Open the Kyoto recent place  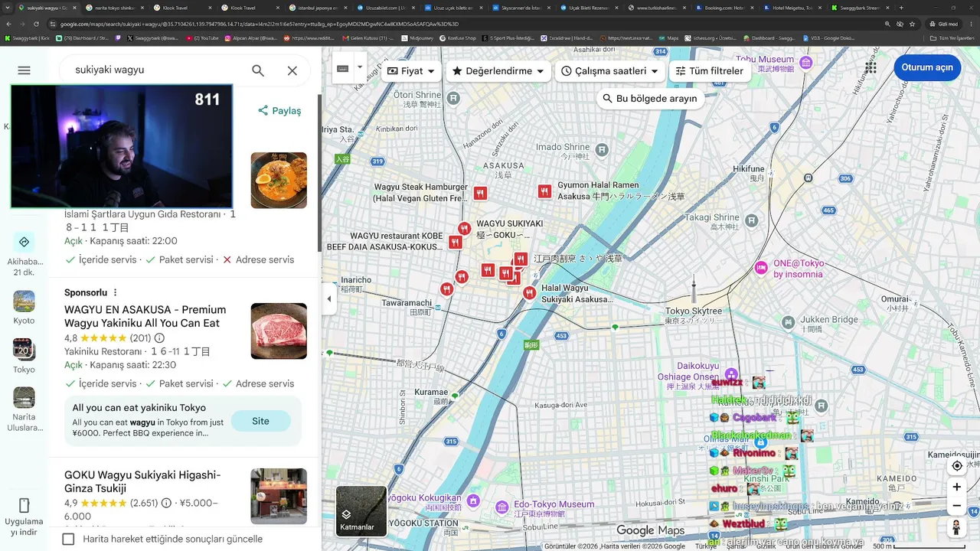pos(24,308)
